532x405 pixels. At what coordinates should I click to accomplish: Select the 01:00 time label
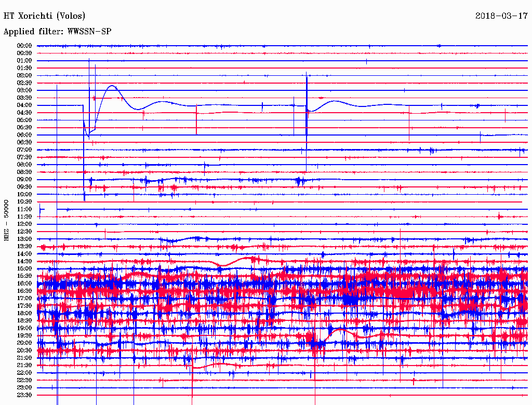coord(24,61)
